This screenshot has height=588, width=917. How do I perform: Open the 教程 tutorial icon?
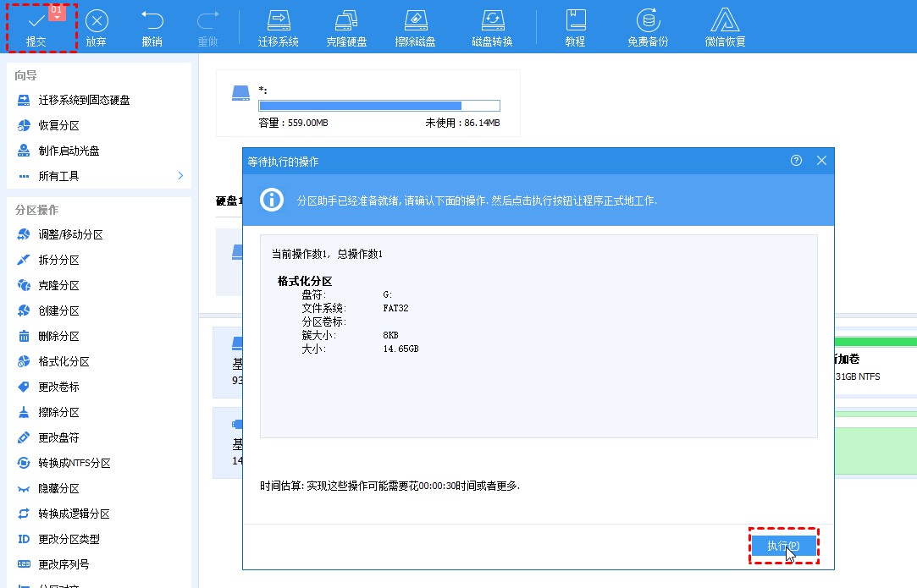pyautogui.click(x=576, y=26)
